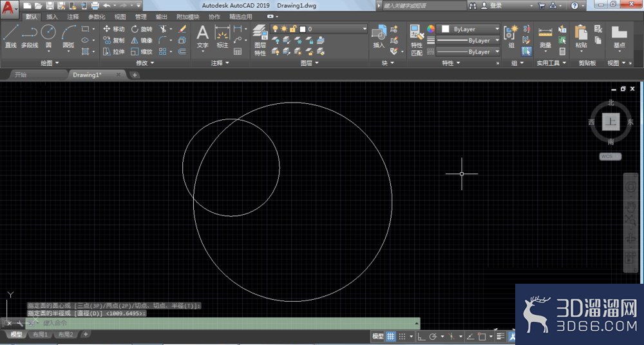
Task: Toggle snap mode in status bar
Action: click(402, 337)
